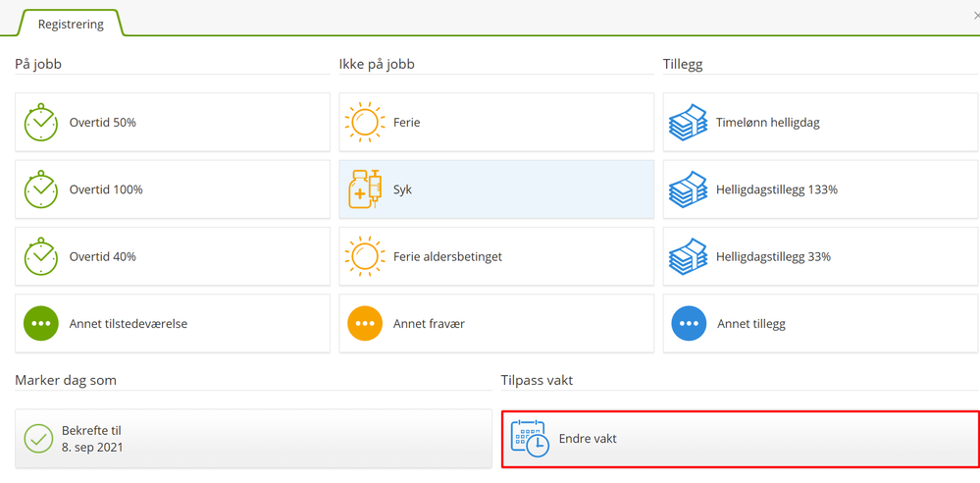Open the Endre vakt shift button
980x483 pixels.
[740, 439]
